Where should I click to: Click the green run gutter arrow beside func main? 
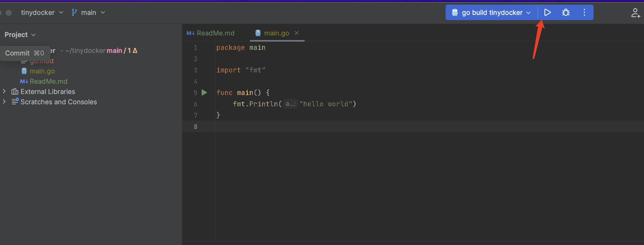pyautogui.click(x=204, y=93)
